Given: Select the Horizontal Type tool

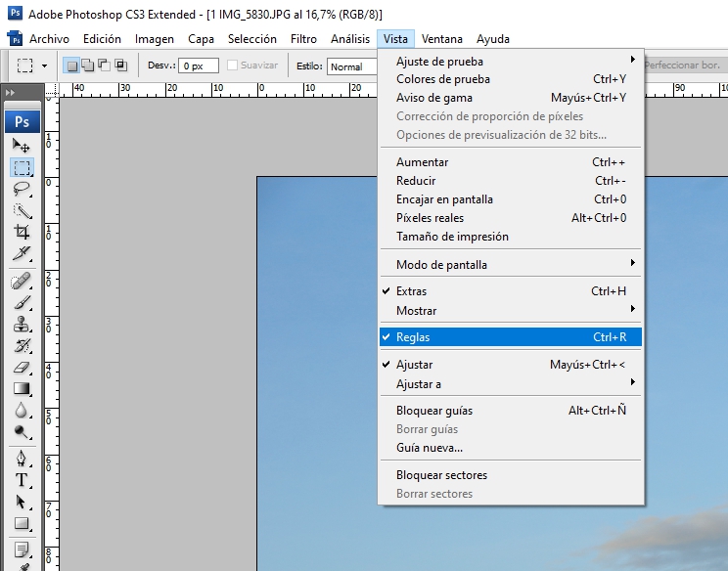Looking at the screenshot, I should pyautogui.click(x=22, y=480).
